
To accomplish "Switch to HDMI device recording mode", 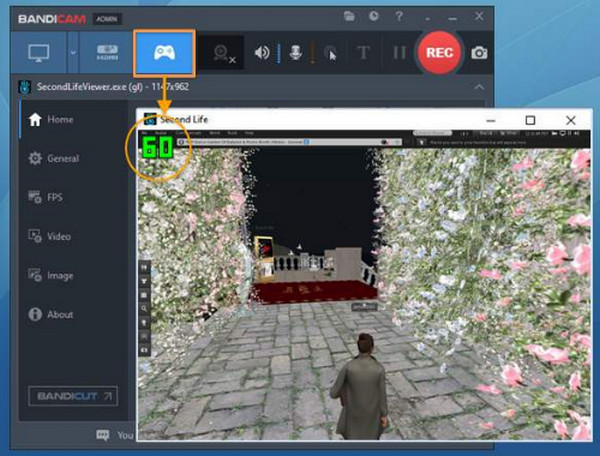I will coord(107,53).
